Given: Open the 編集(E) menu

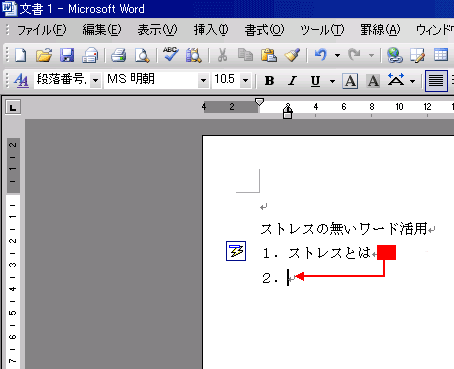Looking at the screenshot, I should [x=102, y=30].
